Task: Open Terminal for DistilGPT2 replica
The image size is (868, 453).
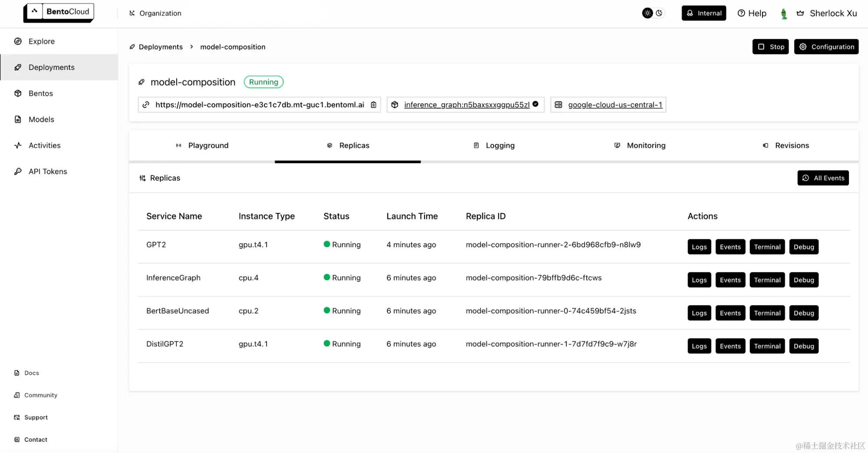Action: click(767, 346)
